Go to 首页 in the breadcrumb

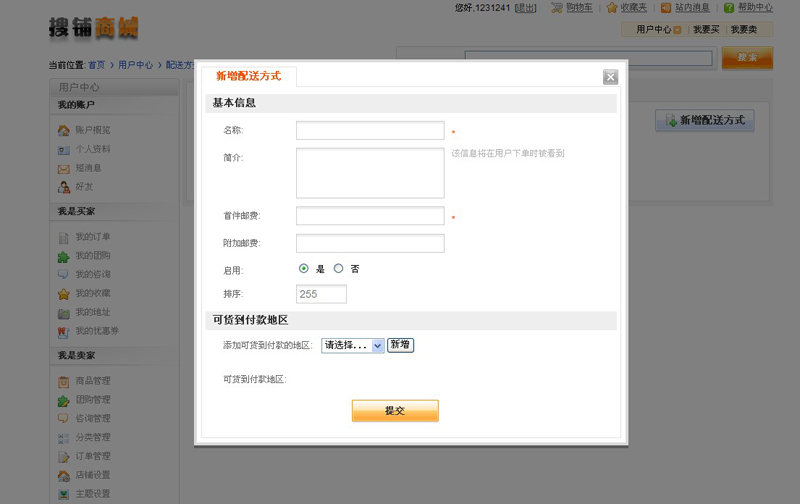coord(96,65)
